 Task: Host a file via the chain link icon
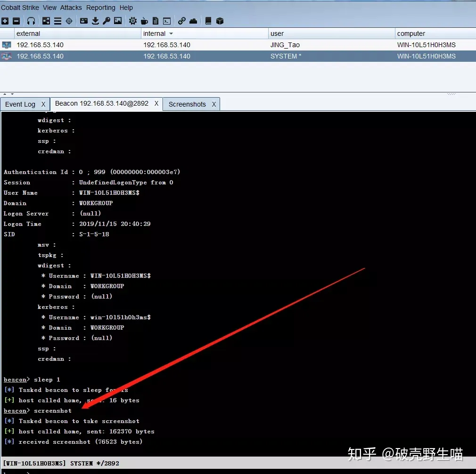(x=182, y=21)
